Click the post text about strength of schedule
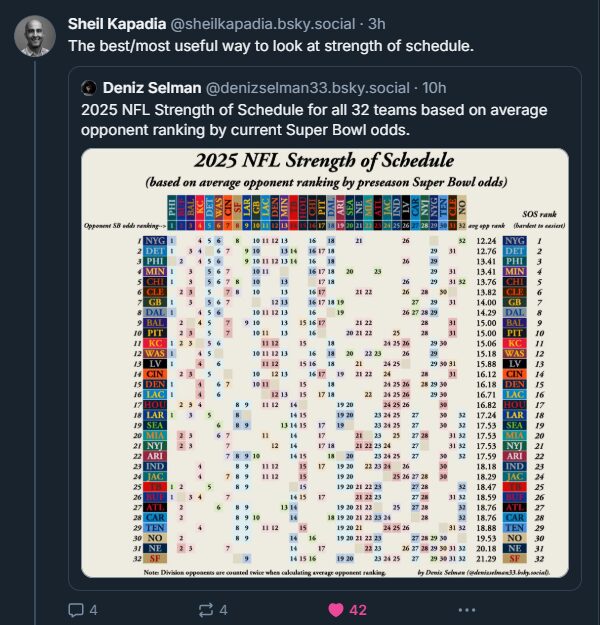The height and width of the screenshot is (625, 600). [271, 46]
